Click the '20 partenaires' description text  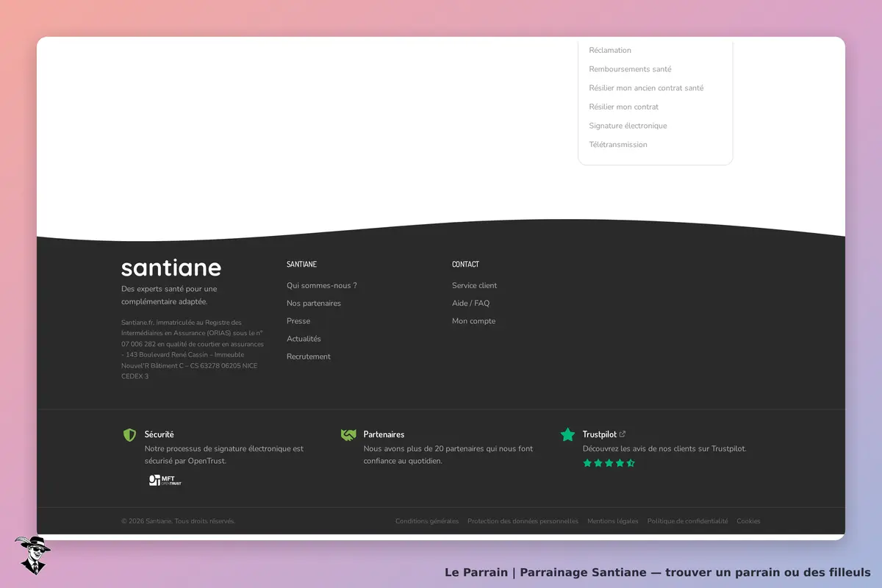(x=448, y=455)
